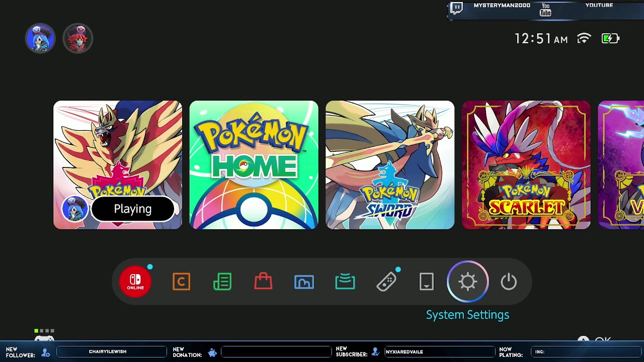Click the empty New Donation field

pyautogui.click(x=276, y=352)
